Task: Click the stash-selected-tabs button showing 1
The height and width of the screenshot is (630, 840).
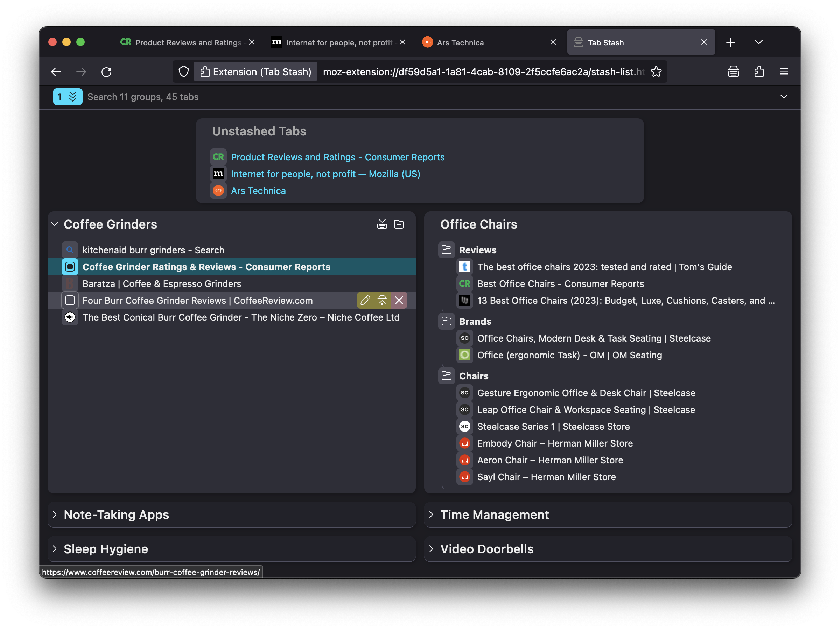Action: (x=68, y=97)
